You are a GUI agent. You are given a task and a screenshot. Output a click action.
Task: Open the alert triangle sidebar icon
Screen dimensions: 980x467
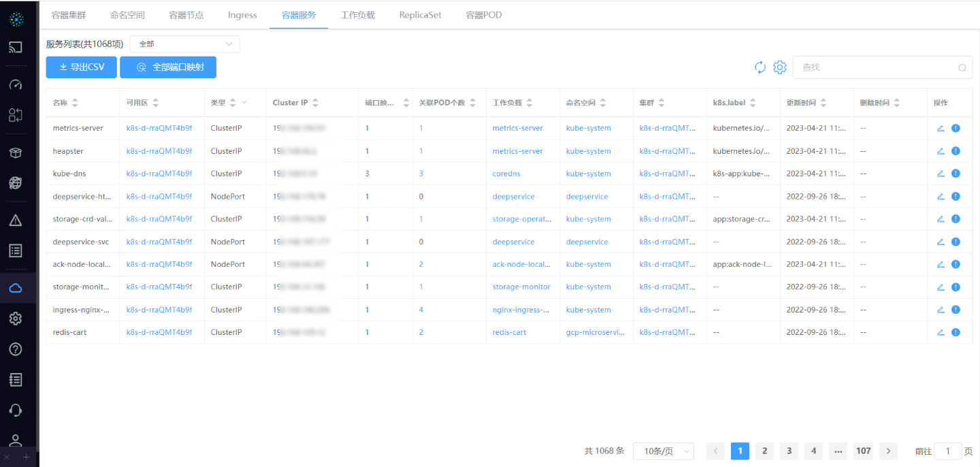tap(16, 220)
